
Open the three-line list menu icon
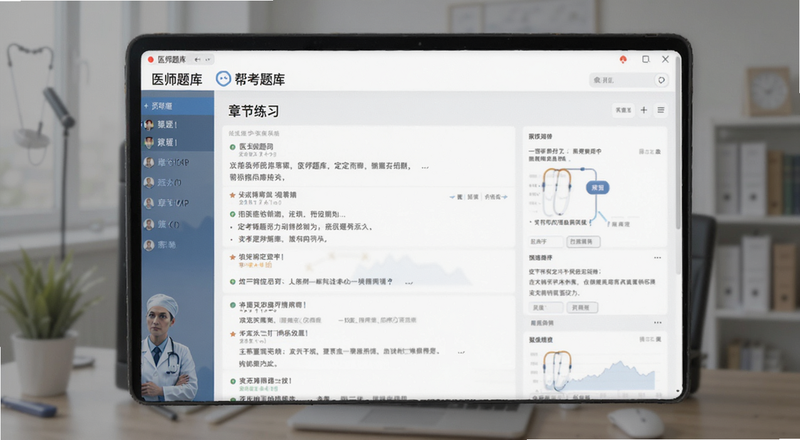[661, 110]
